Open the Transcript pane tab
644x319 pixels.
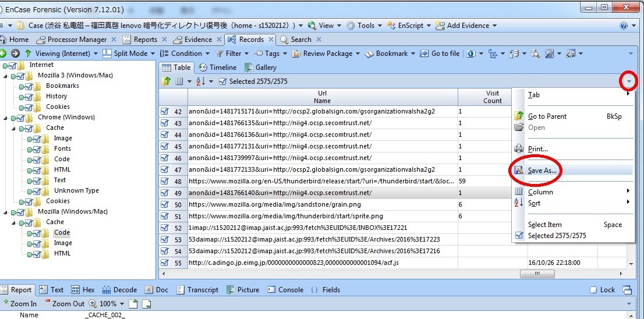click(197, 290)
